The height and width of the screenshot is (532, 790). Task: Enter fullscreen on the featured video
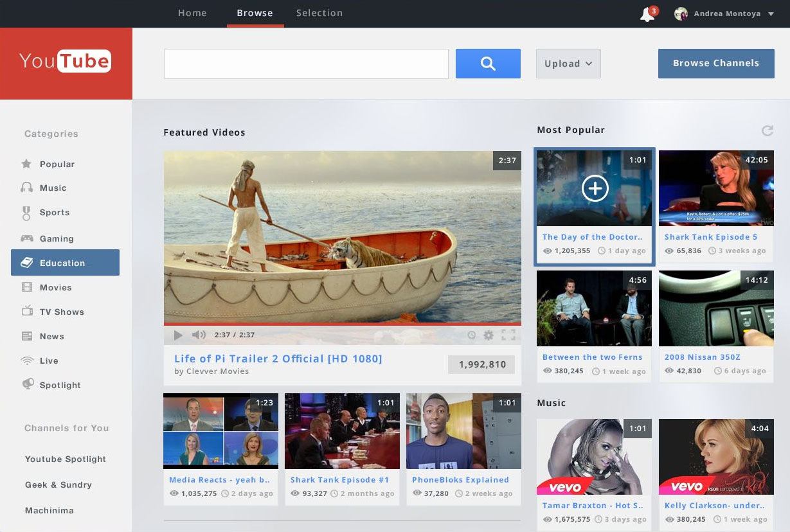508,335
